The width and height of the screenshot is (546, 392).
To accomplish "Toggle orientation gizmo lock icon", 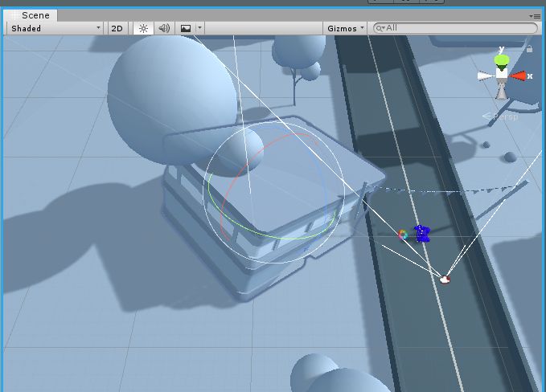I will coord(529,49).
